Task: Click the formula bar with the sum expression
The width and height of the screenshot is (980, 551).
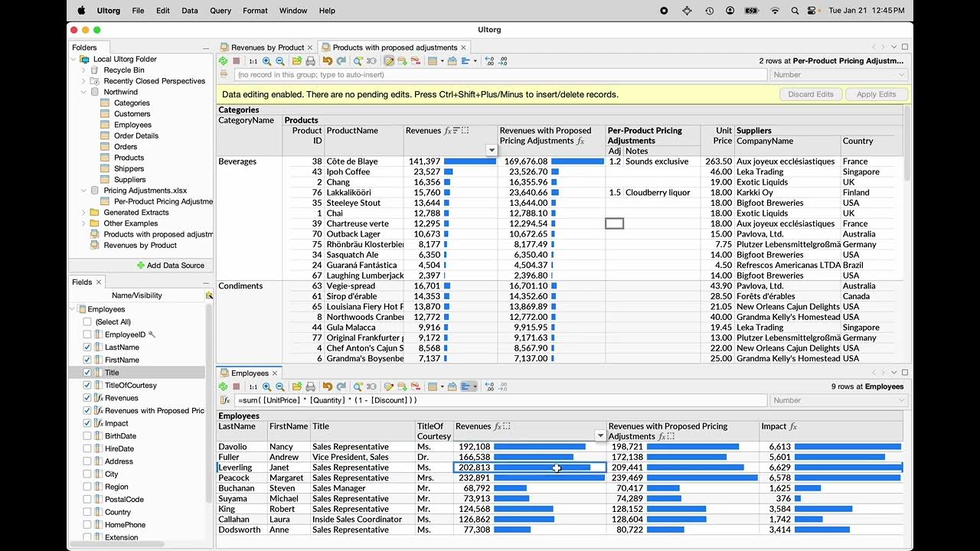Action: click(x=501, y=400)
